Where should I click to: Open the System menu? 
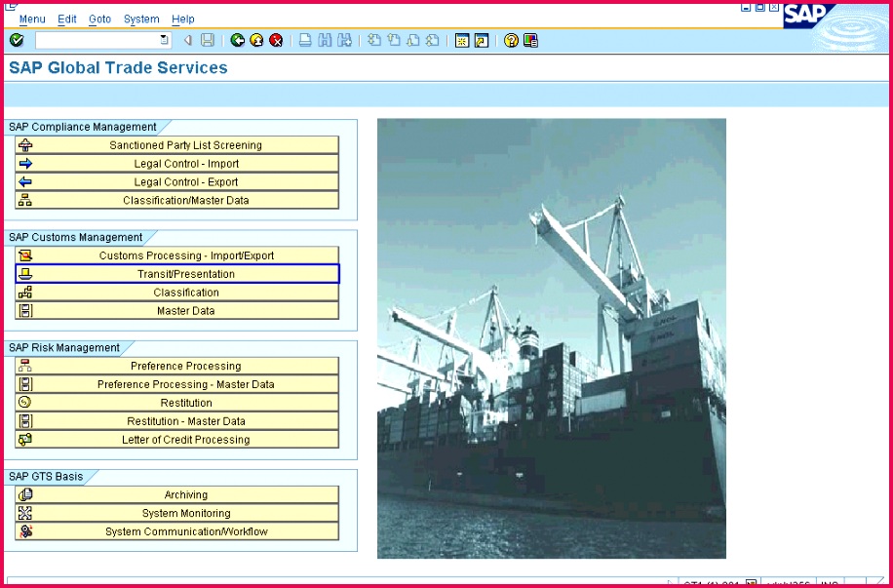coord(141,19)
